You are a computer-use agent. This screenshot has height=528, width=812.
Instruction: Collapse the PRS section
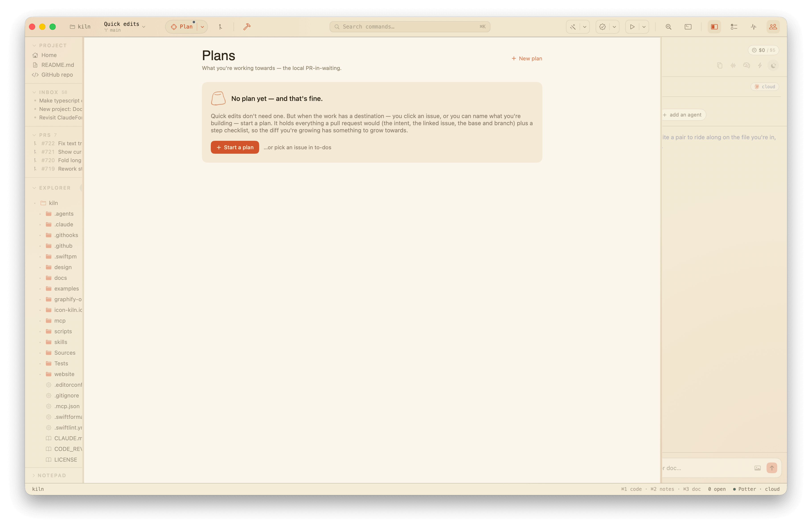(x=34, y=135)
